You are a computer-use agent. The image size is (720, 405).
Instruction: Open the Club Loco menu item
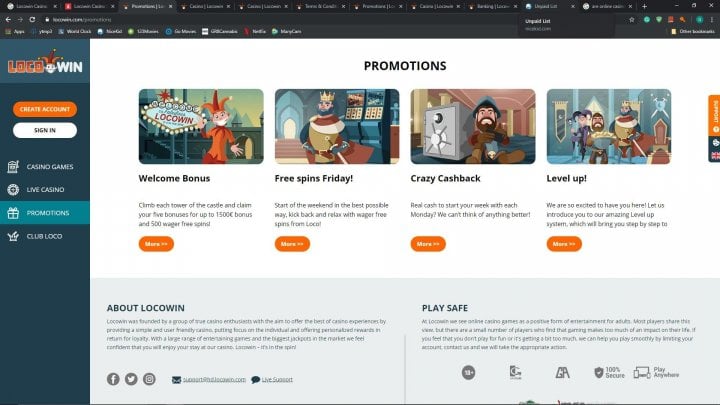(x=45, y=236)
